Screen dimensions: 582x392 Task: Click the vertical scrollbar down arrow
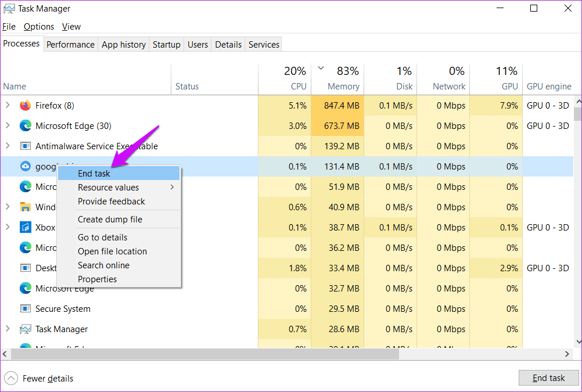pyautogui.click(x=579, y=341)
